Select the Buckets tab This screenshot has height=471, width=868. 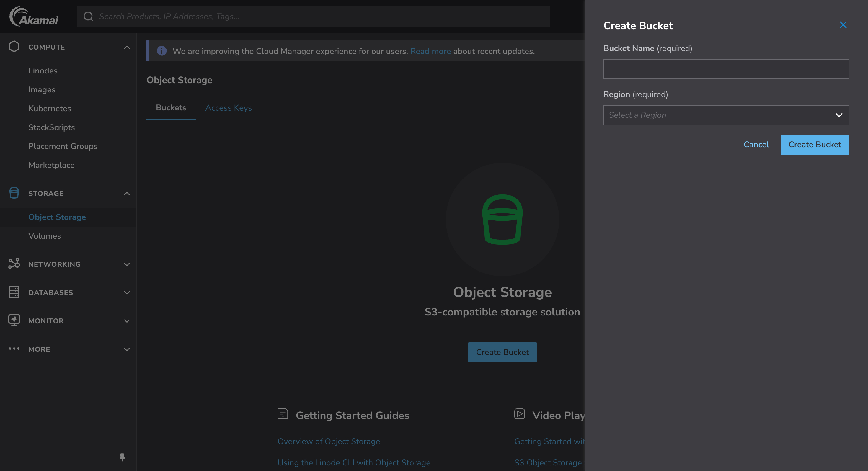[171, 107]
